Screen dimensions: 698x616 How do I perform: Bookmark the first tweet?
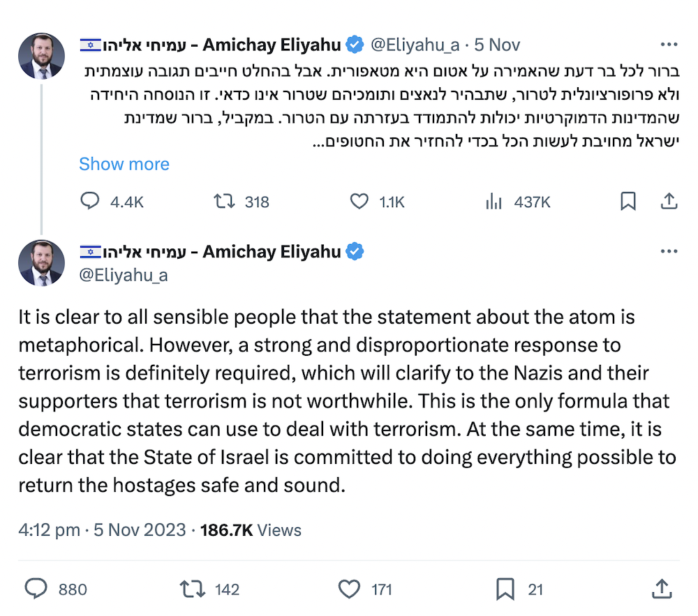click(628, 201)
